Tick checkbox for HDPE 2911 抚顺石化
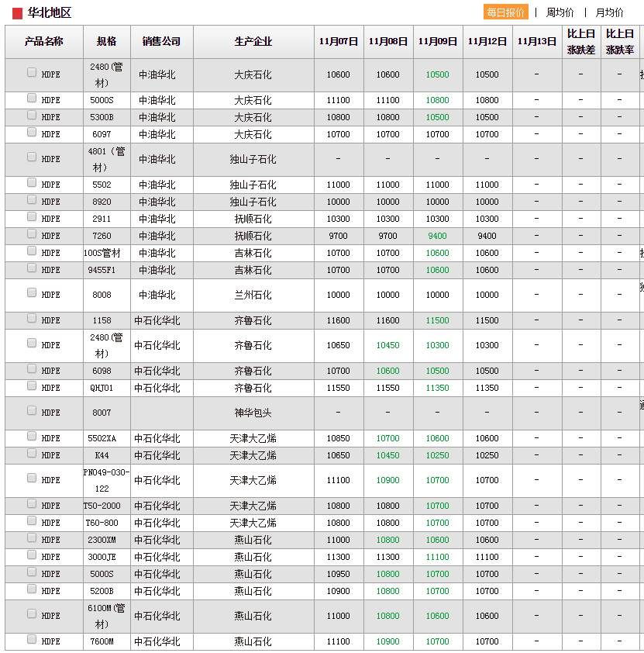The width and height of the screenshot is (644, 653). click(x=32, y=216)
